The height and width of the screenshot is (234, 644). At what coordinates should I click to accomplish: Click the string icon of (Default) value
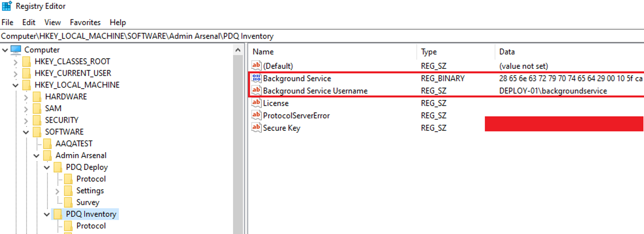pyautogui.click(x=256, y=66)
